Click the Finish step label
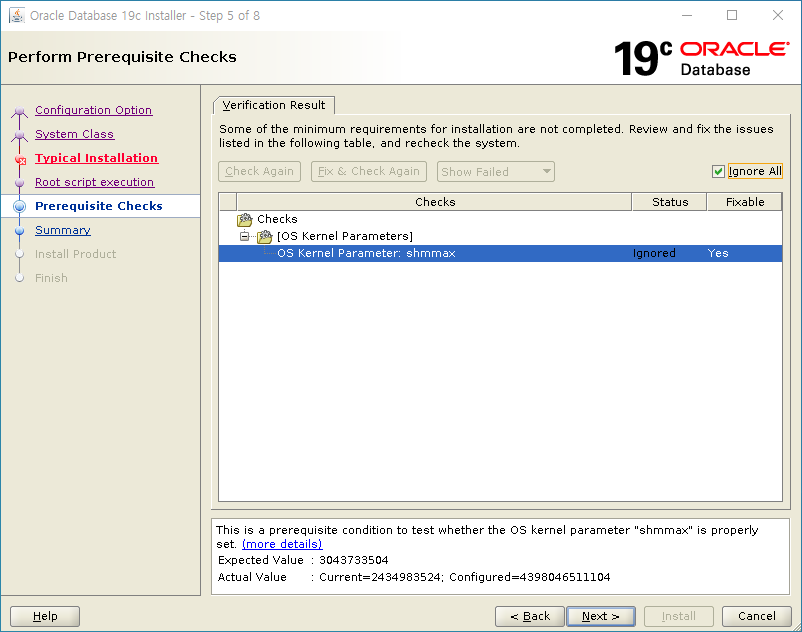Viewport: 802px width, 632px height. [51, 278]
